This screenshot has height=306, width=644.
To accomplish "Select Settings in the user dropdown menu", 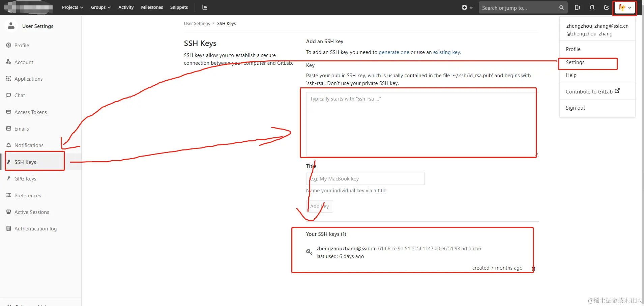I will [x=575, y=62].
